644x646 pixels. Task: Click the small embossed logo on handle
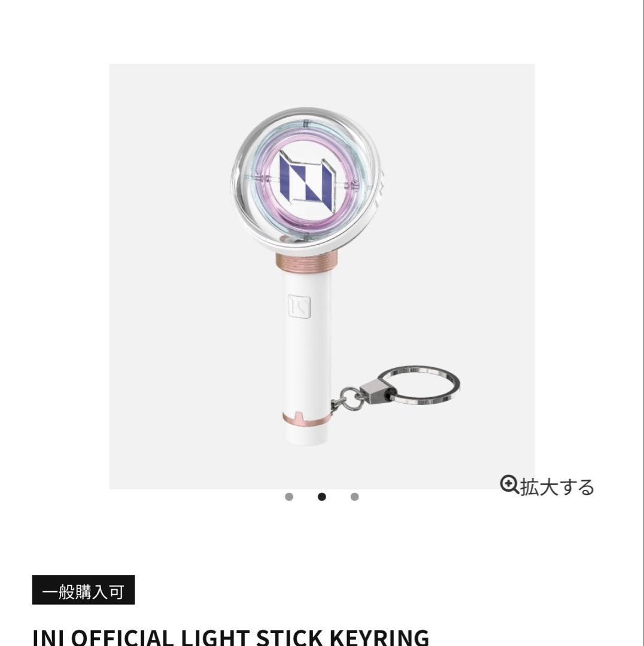(299, 306)
